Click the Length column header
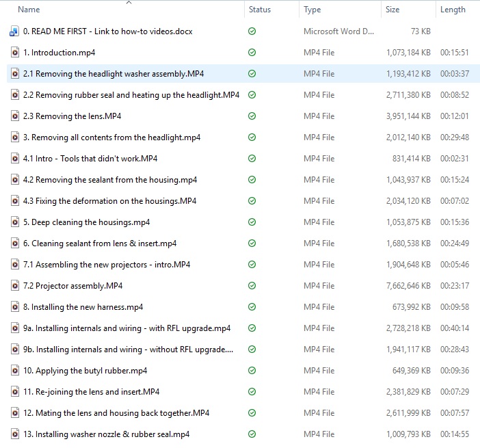The height and width of the screenshot is (448, 480). point(453,10)
